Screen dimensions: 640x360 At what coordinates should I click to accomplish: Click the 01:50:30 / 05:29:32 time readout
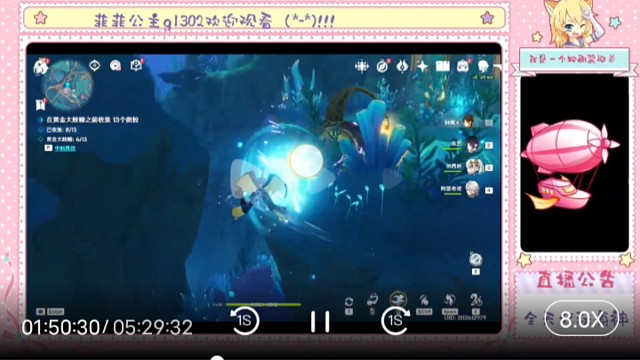pos(107,327)
